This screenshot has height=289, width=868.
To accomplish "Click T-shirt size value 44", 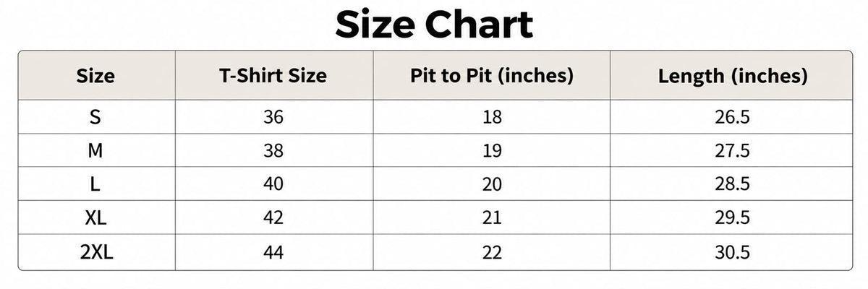I will click(273, 252).
